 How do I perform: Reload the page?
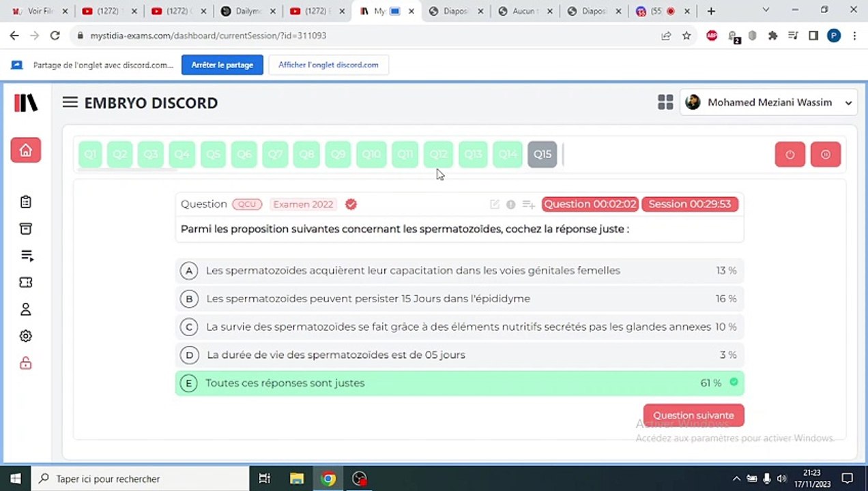(x=55, y=35)
